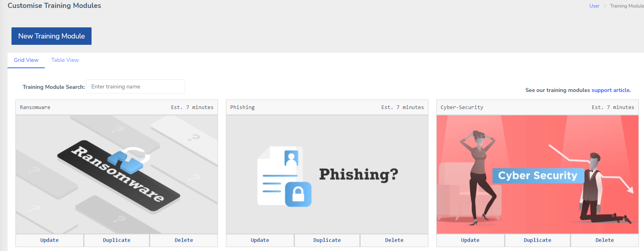The height and width of the screenshot is (251, 644).
Task: Select the Phishing module thumbnail
Action: pos(327,174)
